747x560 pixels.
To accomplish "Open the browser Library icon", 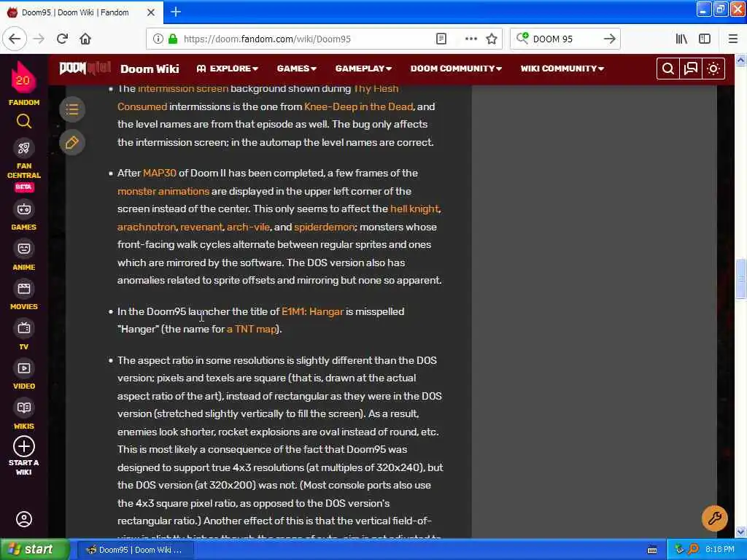I will click(681, 39).
